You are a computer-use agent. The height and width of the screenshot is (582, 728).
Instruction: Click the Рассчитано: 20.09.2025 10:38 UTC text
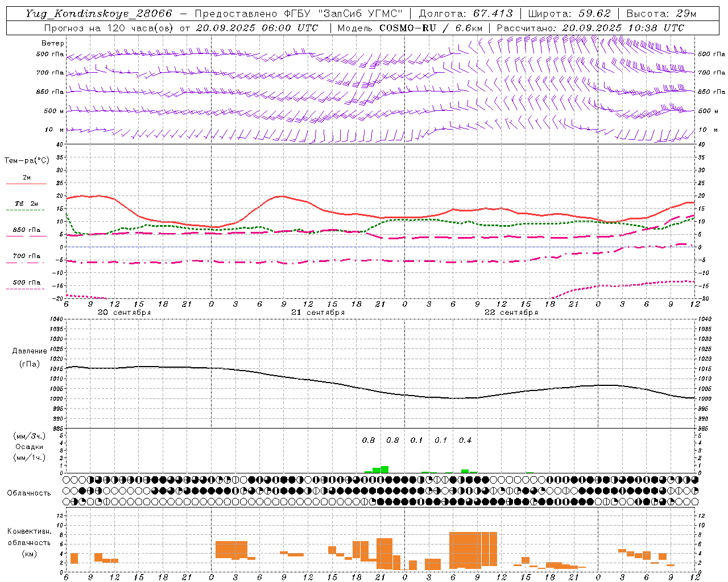pos(591,28)
